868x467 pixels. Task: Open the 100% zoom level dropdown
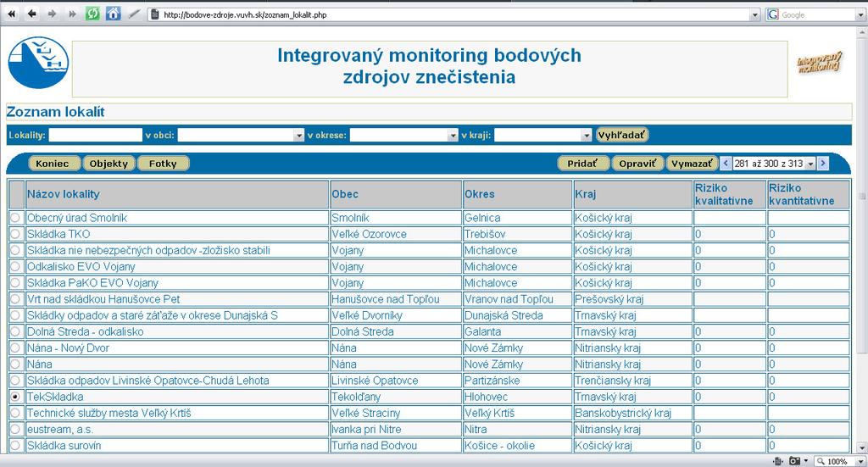[861, 461]
